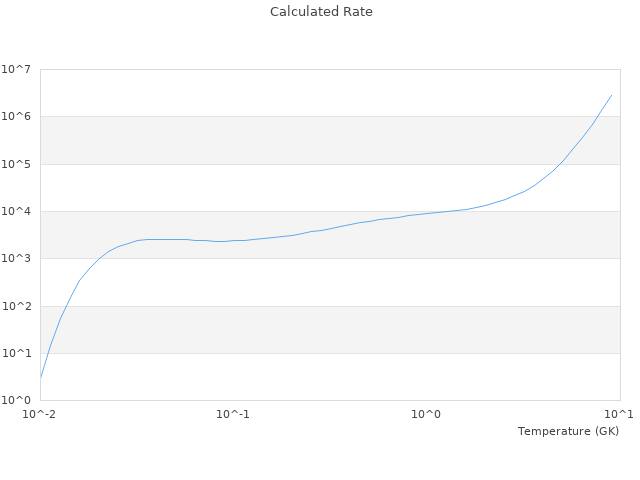Click the 10^3 y-axis tick label
The height and width of the screenshot is (480, 640).
16,259
